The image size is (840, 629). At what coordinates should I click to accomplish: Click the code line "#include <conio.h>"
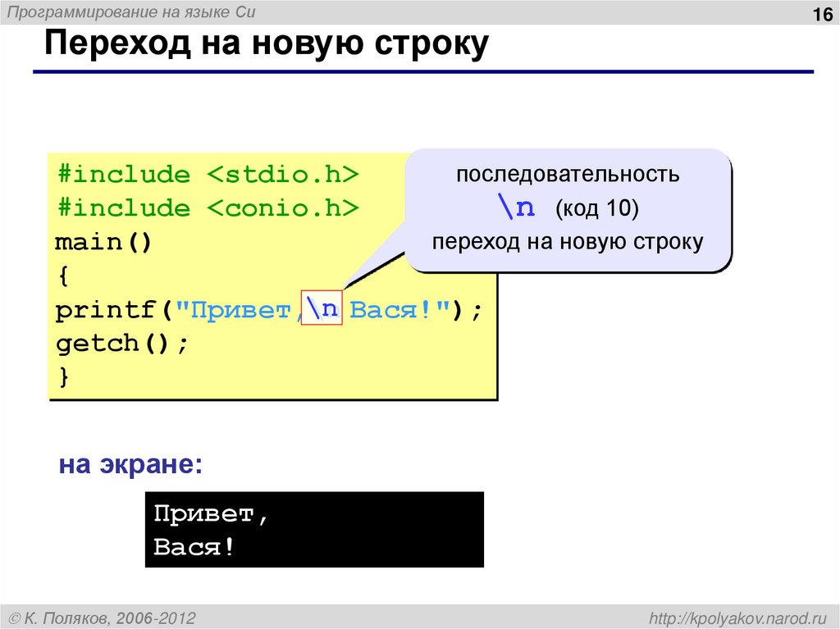point(208,207)
